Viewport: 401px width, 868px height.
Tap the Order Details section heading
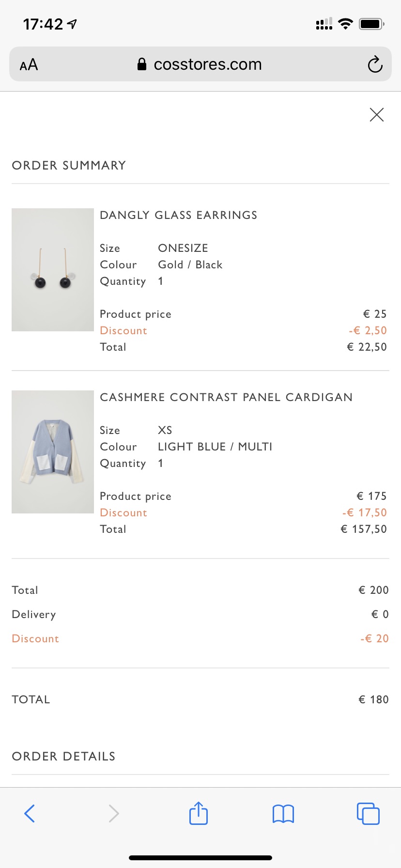(x=63, y=756)
